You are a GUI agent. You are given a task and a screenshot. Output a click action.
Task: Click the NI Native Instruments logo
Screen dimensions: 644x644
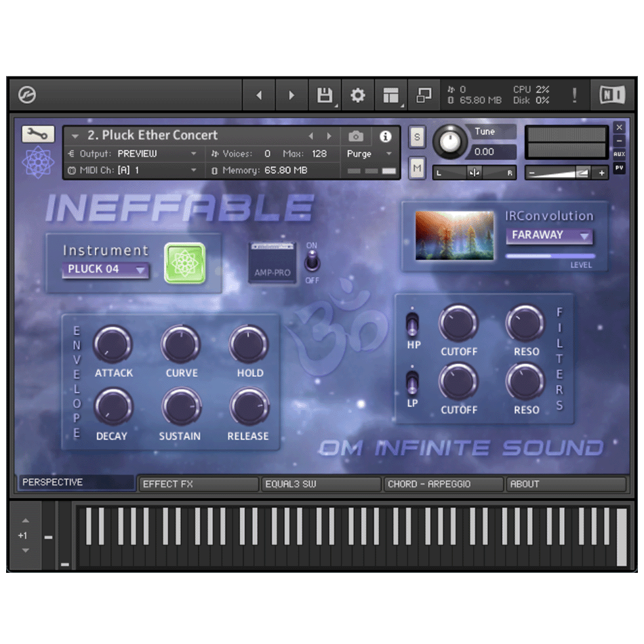click(612, 96)
